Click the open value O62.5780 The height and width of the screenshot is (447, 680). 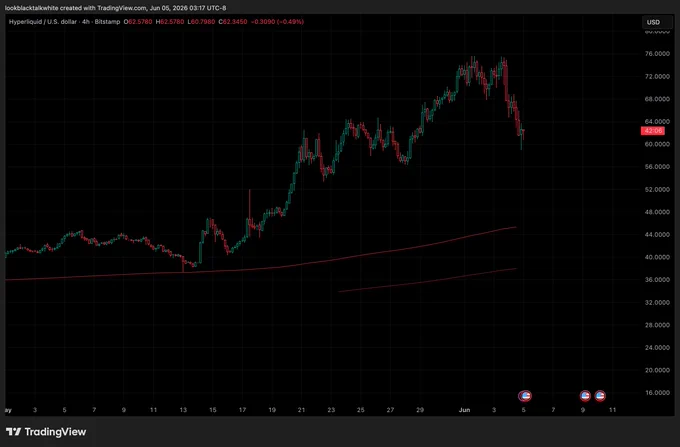coord(138,22)
